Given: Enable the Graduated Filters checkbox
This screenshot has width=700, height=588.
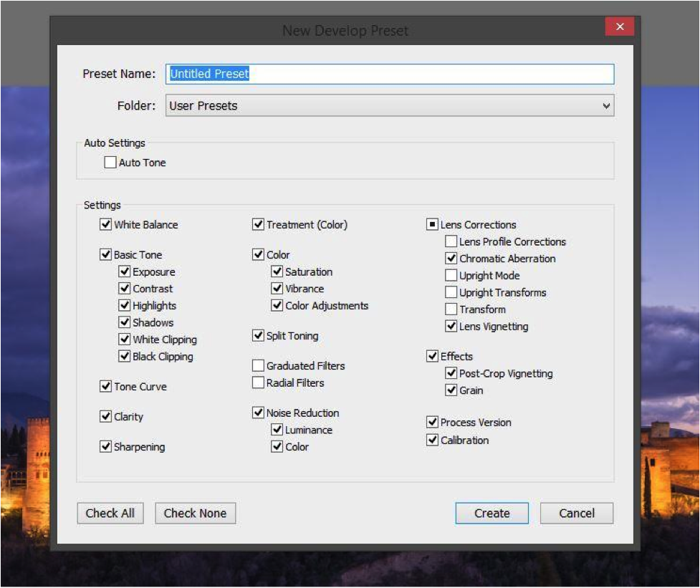Looking at the screenshot, I should coord(259,365).
